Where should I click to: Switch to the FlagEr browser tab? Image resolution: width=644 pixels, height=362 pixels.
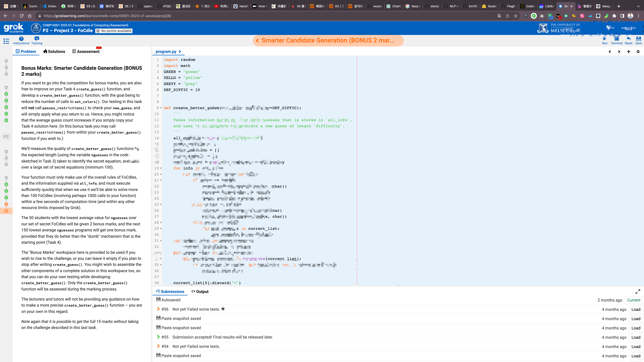click(509, 6)
